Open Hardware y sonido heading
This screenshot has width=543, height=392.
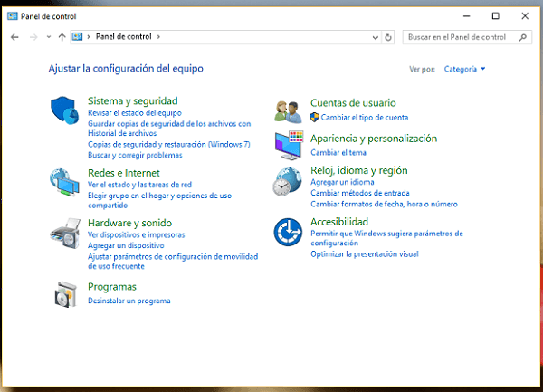pyautogui.click(x=129, y=223)
